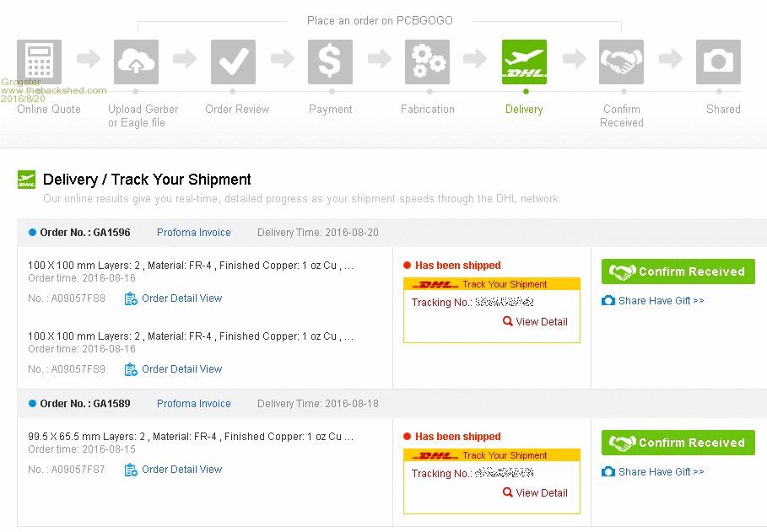Click Share Have Gift for order GA1589

(660, 472)
